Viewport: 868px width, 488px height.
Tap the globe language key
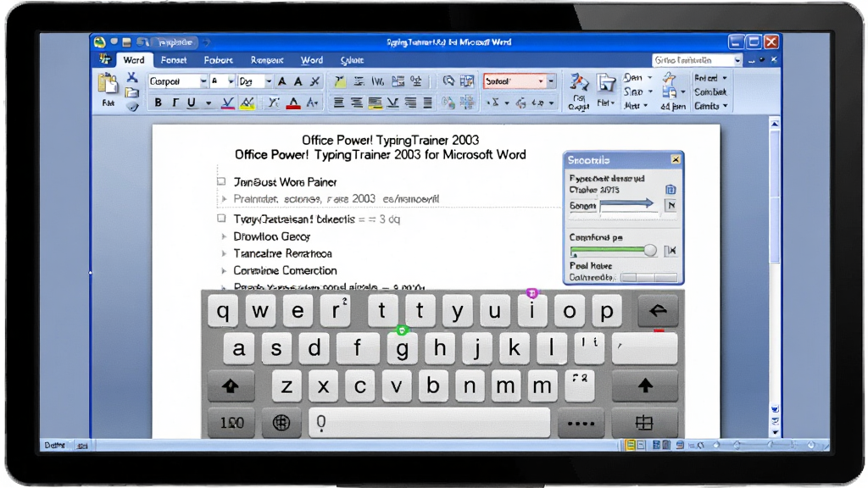281,423
